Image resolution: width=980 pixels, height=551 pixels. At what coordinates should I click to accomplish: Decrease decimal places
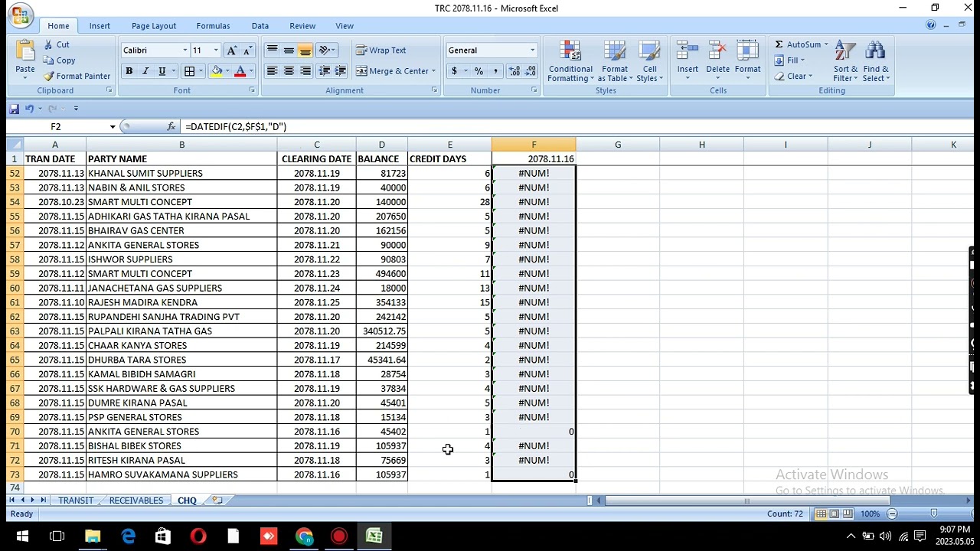pos(530,71)
